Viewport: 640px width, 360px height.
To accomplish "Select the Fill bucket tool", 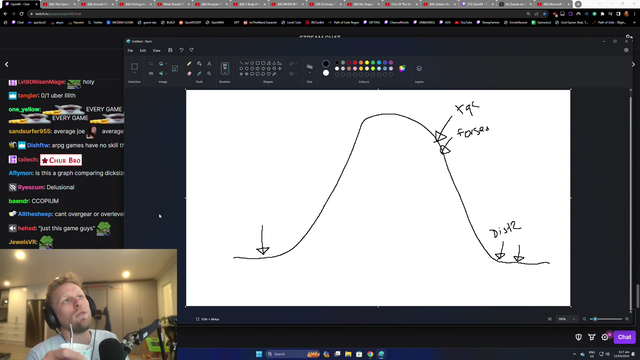I will 199,64.
